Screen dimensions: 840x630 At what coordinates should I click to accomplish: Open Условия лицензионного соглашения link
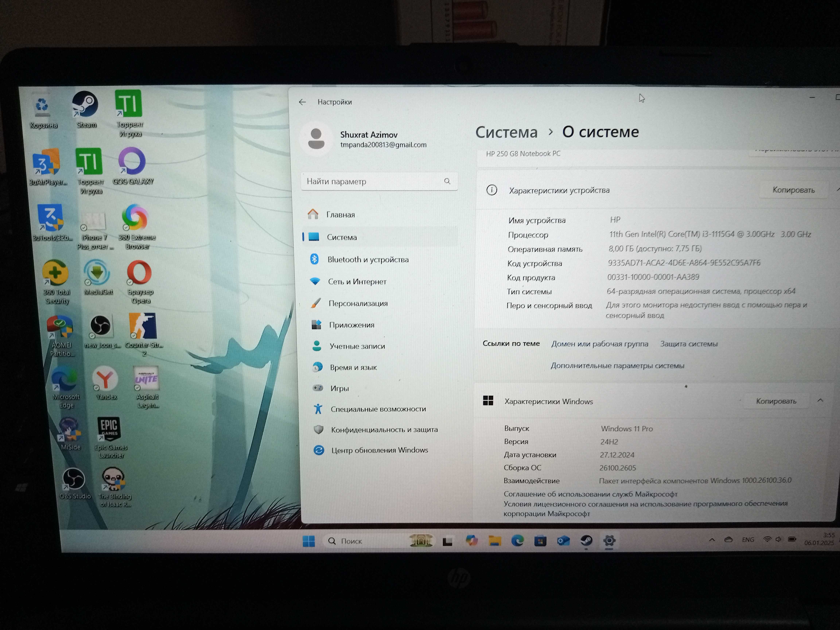(x=645, y=508)
